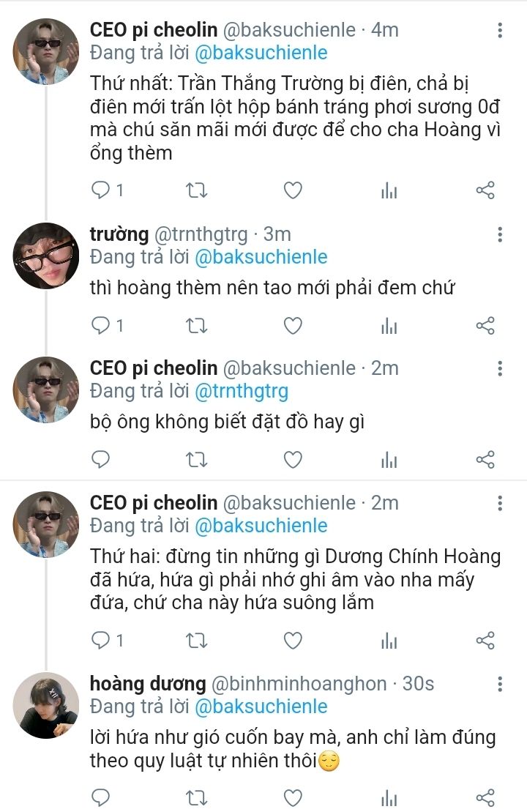This screenshot has height=812, width=527.
Task: Open more options on hoàng dương's tweet
Action: [x=500, y=684]
